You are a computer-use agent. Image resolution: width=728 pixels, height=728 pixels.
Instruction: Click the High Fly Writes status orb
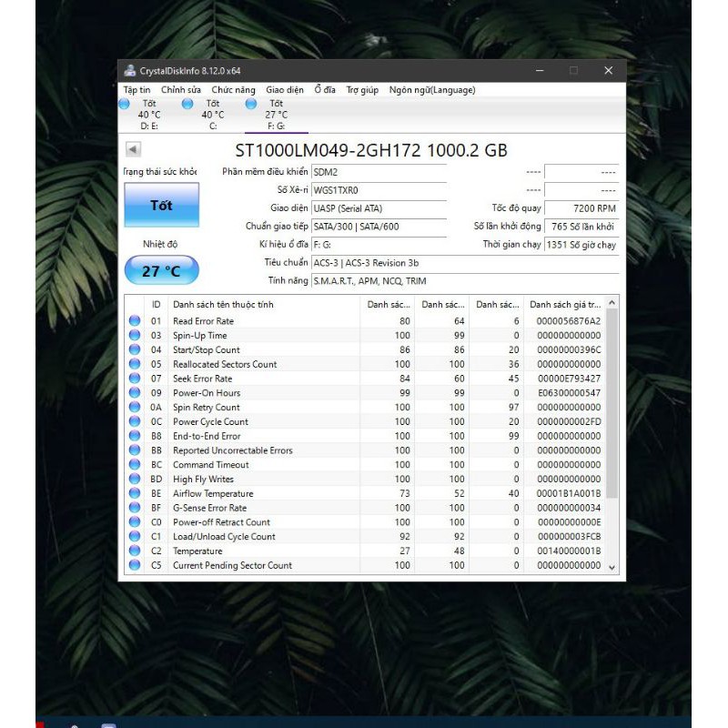pos(135,480)
